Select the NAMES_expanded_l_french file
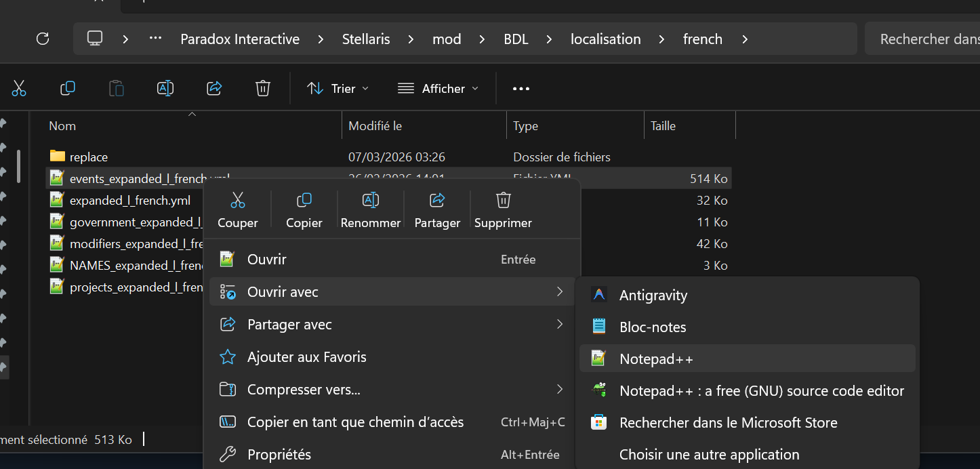Image resolution: width=980 pixels, height=469 pixels. pyautogui.click(x=137, y=266)
